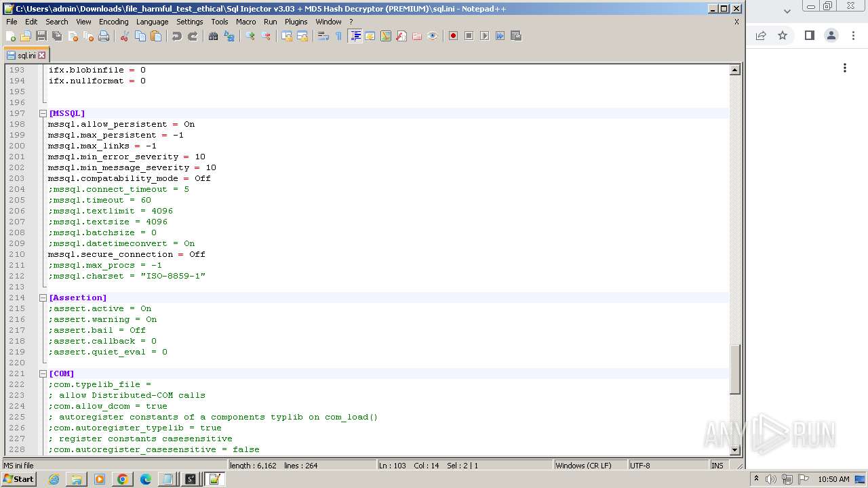Screen dimensions: 868x488
Task: Launch Internet Explorer from the taskbar
Action: click(54, 479)
